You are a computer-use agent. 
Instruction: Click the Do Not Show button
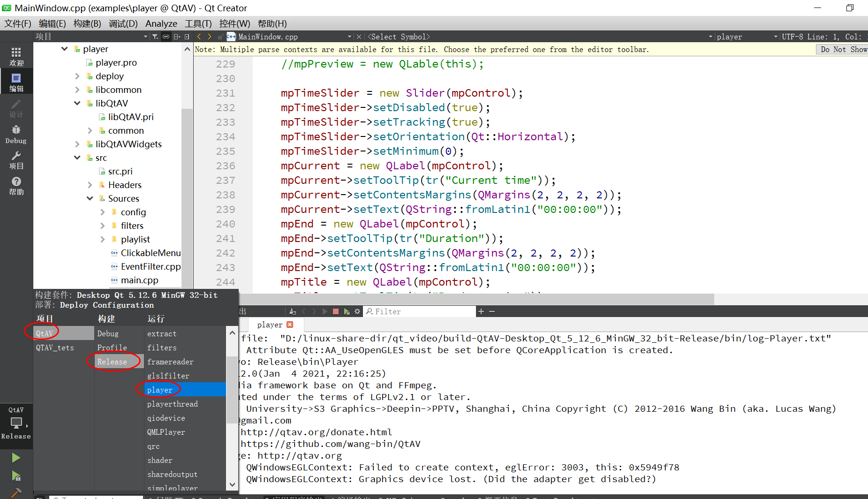coord(843,49)
